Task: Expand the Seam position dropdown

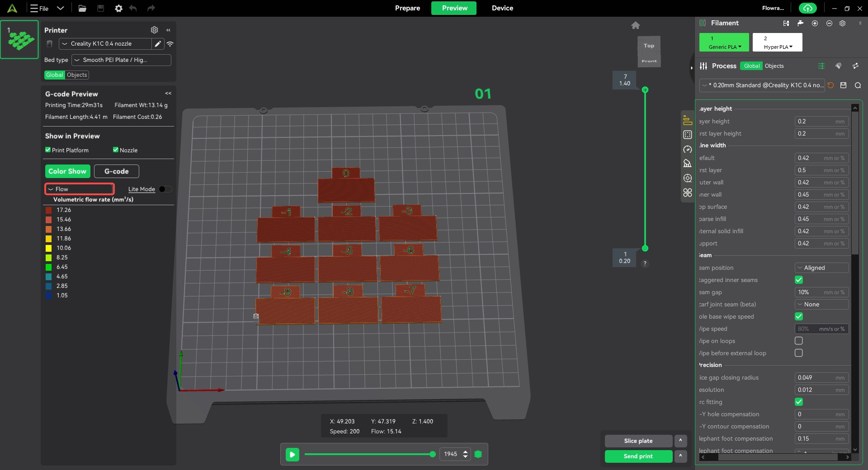Action: click(x=821, y=268)
